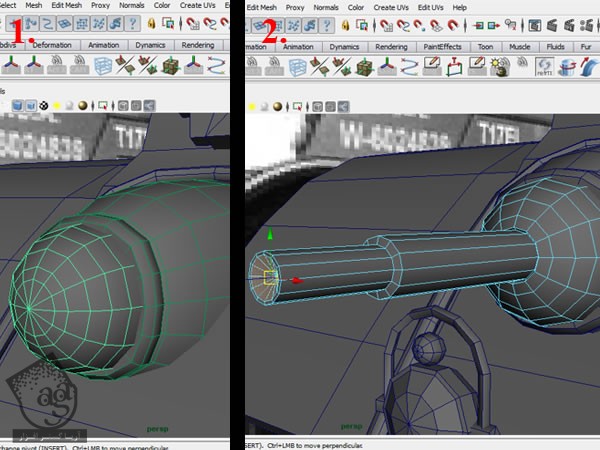Switch to the Toon shelf tab

(x=485, y=46)
